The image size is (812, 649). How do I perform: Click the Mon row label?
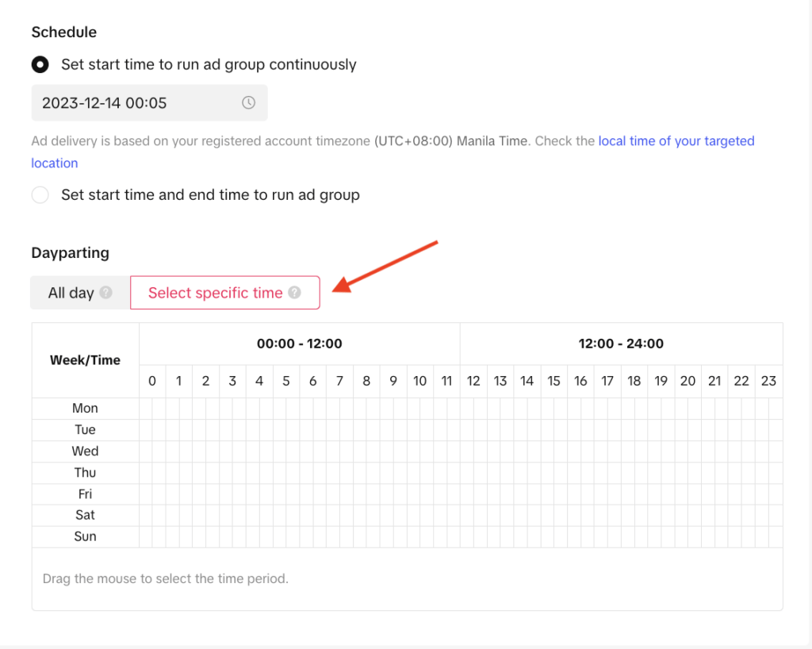pyautogui.click(x=85, y=409)
